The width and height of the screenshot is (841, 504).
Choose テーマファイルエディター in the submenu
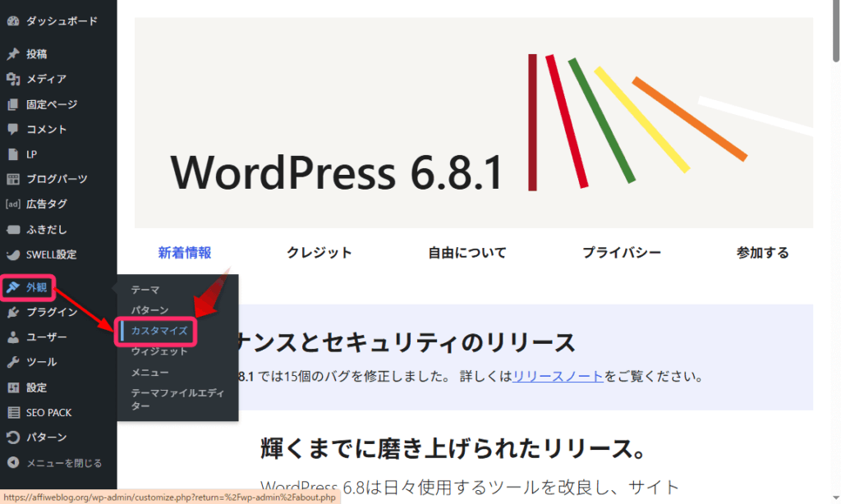pos(177,400)
